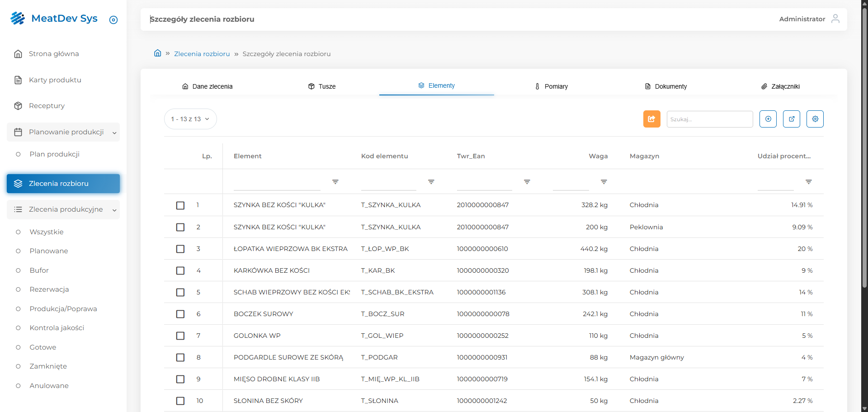Click the add element plus icon
This screenshot has width=868, height=412.
tap(768, 119)
